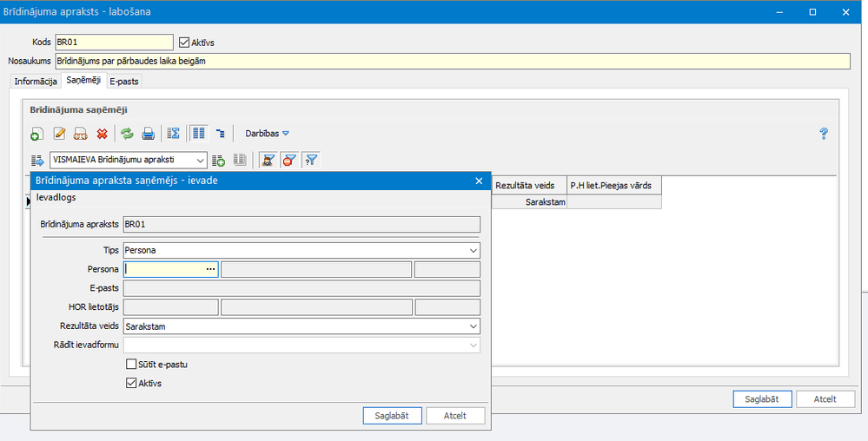Screen dimensions: 868x441
Task: Click the red clear filter icon
Action: [289, 161]
